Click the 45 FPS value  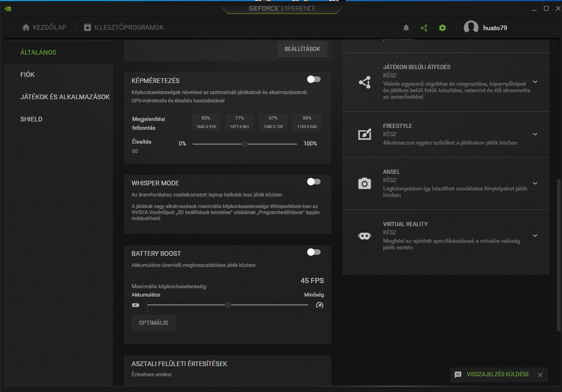312,280
